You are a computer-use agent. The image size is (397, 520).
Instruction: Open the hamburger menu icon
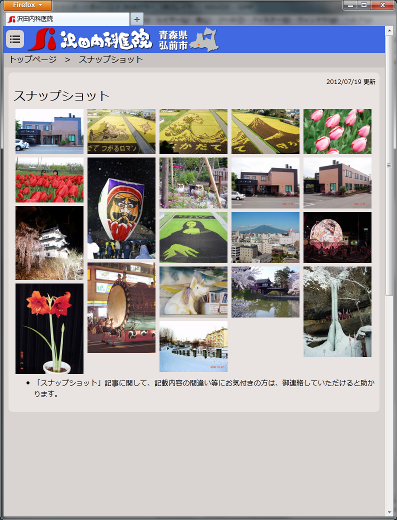point(15,39)
